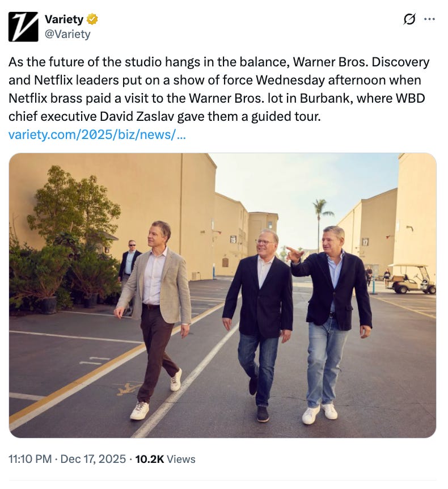Follow the variety.com/2025/biz/news link
Screen dimensions: 448x489
coord(97,134)
